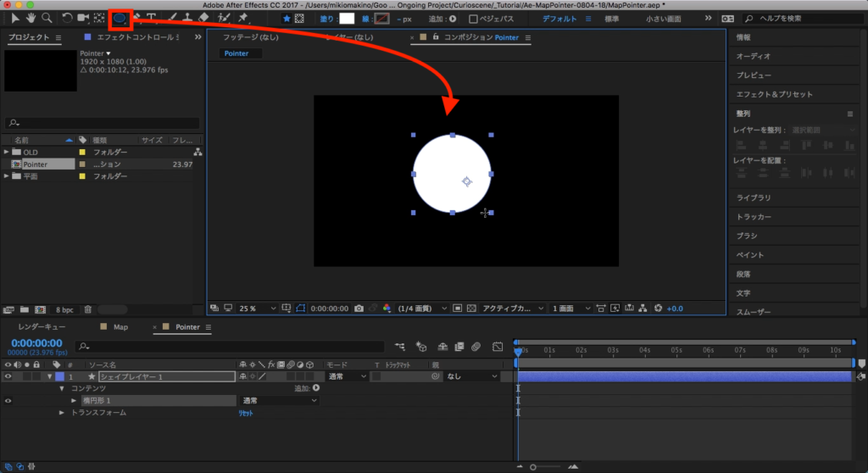Viewport: 868px width, 473px height.
Task: Hide シェイプレイヤー 1 with eye toggle
Action: (8, 376)
